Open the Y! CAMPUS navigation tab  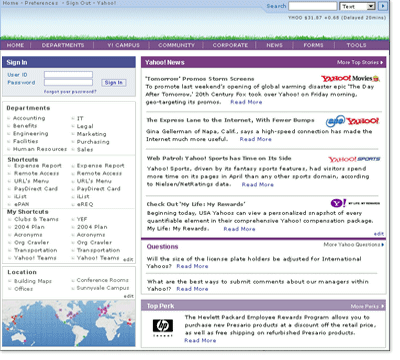[x=123, y=45]
